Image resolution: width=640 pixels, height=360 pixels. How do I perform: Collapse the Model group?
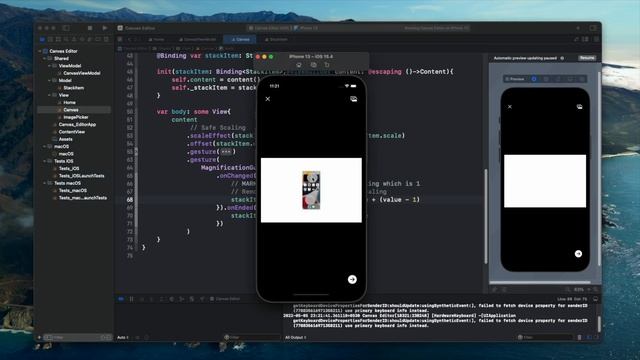pos(49,80)
